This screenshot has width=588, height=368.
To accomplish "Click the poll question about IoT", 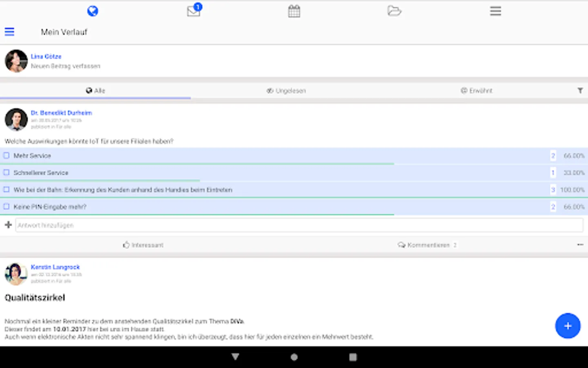I will click(89, 141).
